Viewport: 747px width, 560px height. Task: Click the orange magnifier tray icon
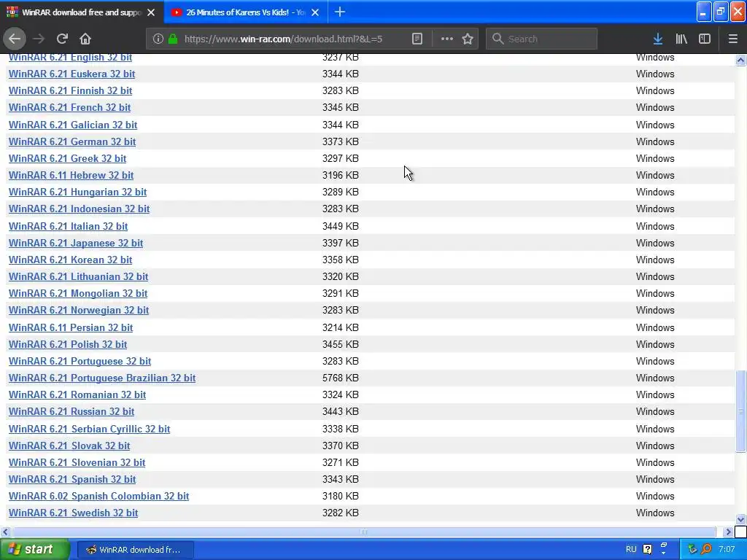706,549
